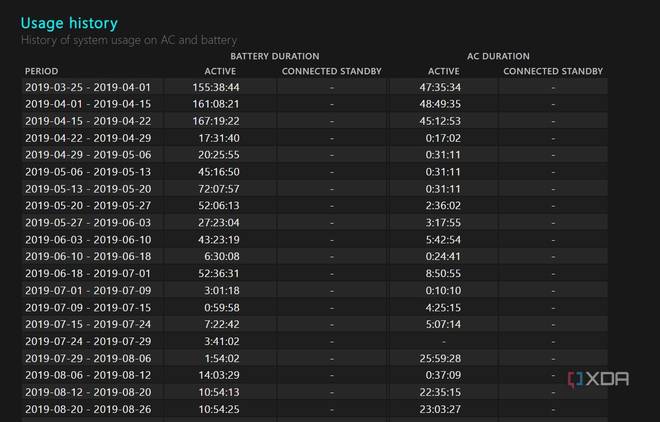Image resolution: width=660 pixels, height=422 pixels.
Task: Click battery active value '72:07:57'
Action: pyautogui.click(x=219, y=189)
